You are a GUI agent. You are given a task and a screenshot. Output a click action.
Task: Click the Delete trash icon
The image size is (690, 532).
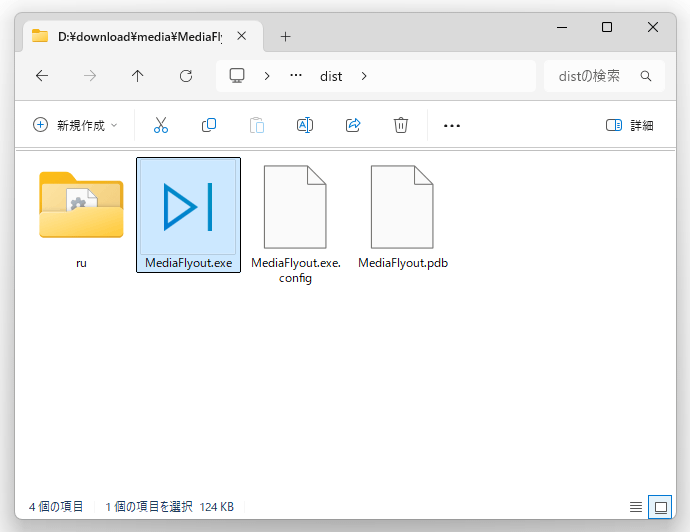coord(401,125)
